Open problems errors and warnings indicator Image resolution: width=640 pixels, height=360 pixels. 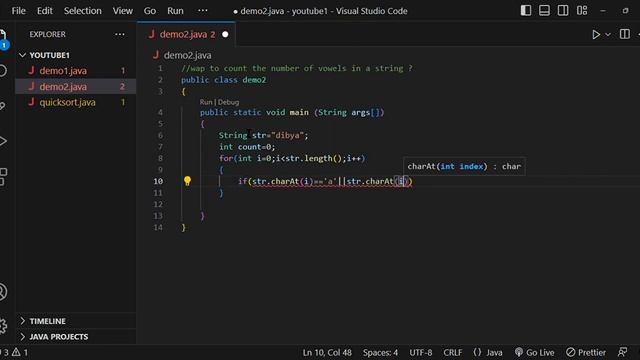pos(15,352)
